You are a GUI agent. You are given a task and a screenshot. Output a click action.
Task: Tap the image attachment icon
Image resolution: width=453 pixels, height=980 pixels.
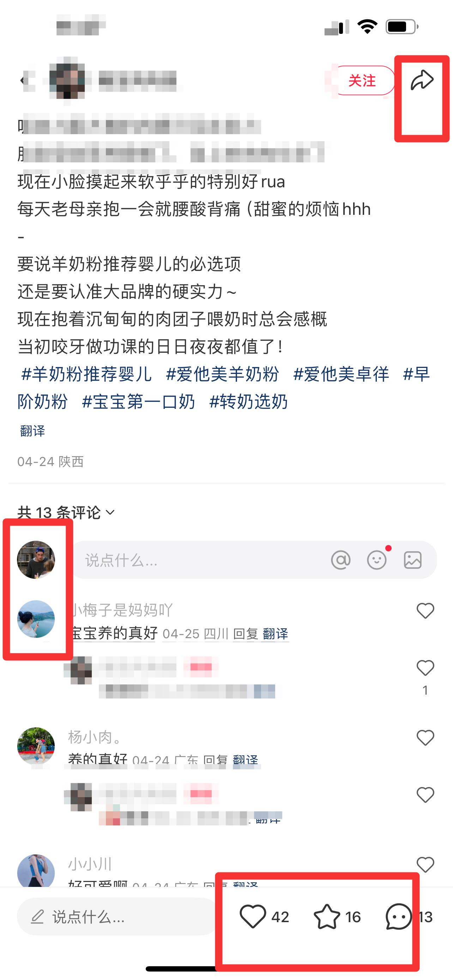pos(413,559)
